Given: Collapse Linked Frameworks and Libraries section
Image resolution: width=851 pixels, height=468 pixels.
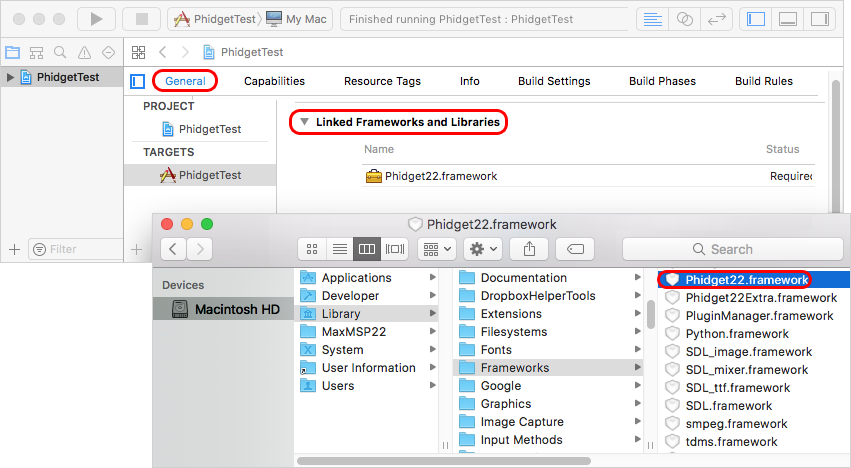Looking at the screenshot, I should 305,122.
